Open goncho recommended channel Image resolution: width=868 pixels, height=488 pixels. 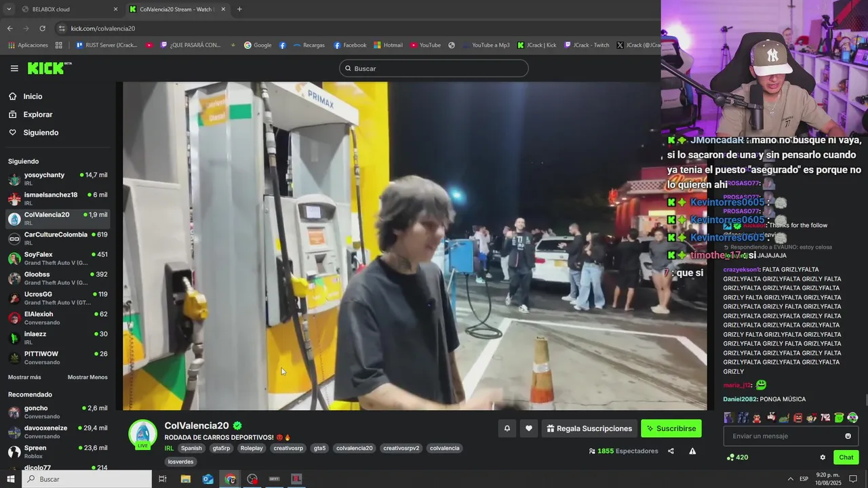click(58, 412)
